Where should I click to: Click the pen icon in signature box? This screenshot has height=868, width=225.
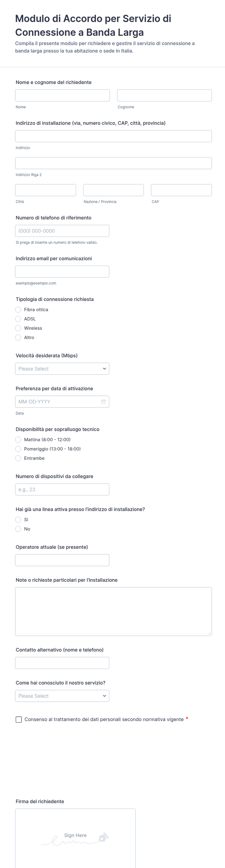(103, 837)
